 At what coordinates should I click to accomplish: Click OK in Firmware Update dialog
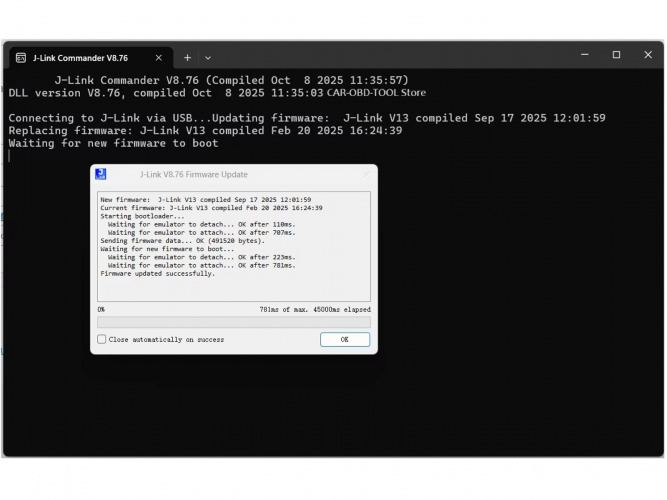click(345, 339)
